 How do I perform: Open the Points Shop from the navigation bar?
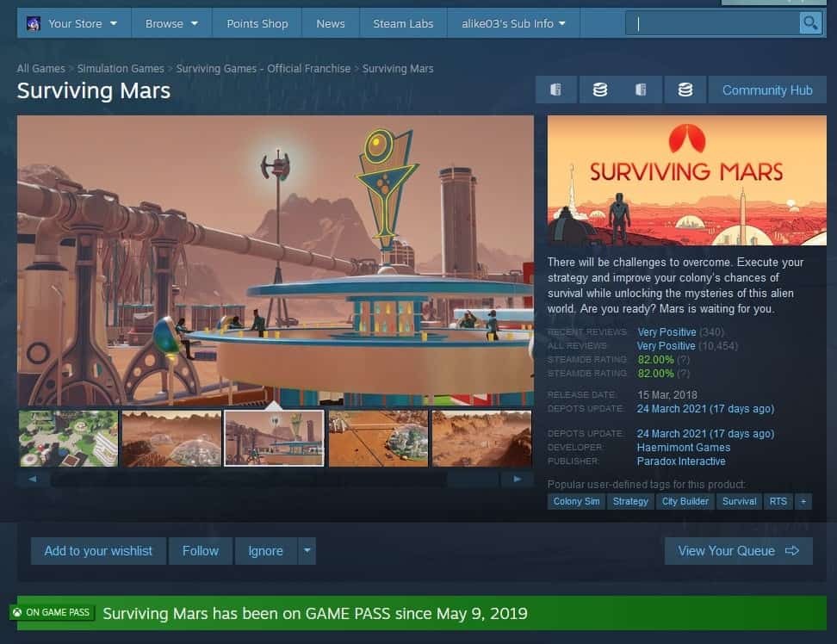point(257,23)
